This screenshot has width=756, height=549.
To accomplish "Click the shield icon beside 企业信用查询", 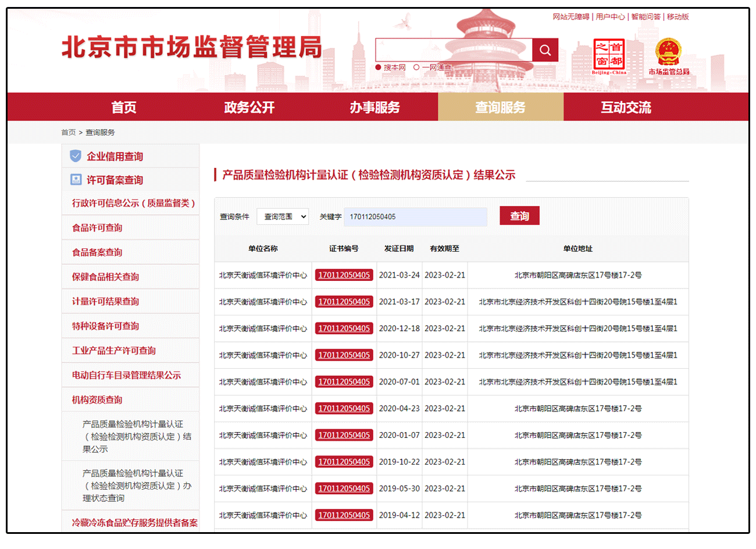I will point(76,156).
